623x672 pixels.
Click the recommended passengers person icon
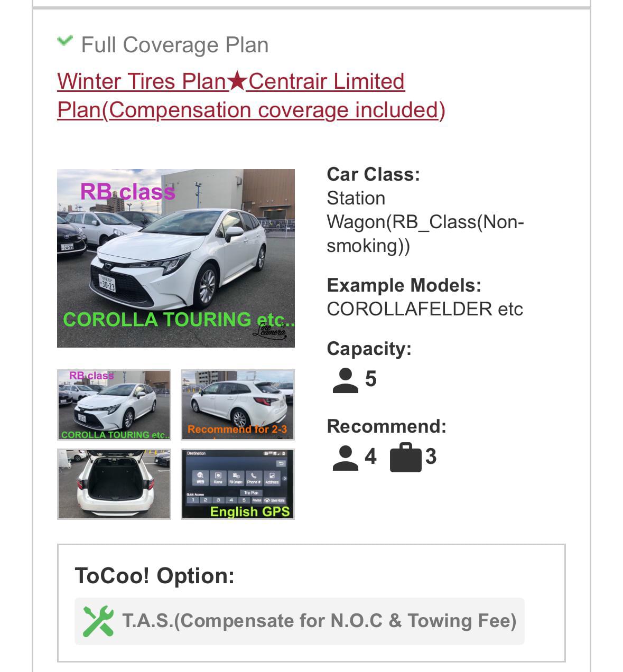pyautogui.click(x=346, y=458)
